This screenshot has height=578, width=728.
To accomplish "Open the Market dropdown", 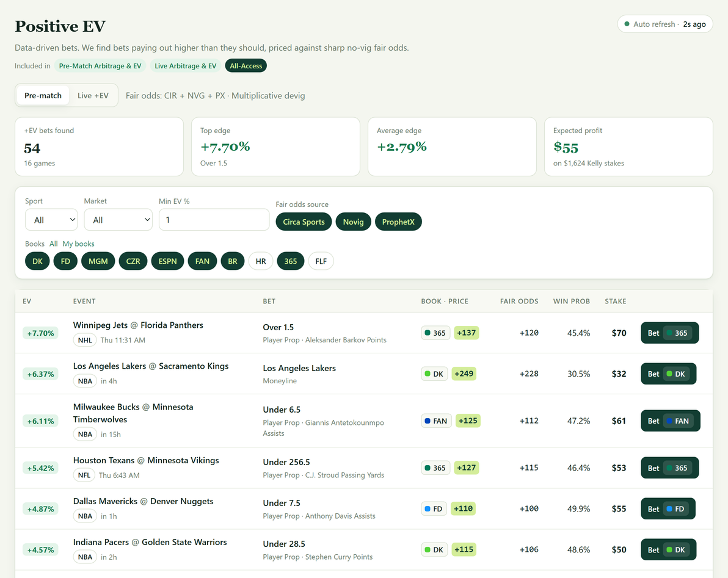I will point(118,220).
